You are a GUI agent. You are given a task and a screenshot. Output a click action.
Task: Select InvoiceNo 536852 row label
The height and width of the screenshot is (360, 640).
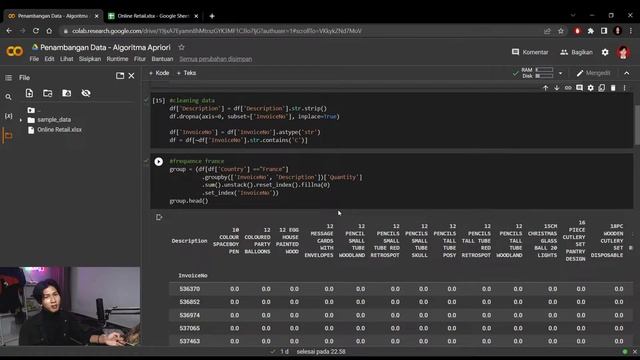tap(190, 302)
